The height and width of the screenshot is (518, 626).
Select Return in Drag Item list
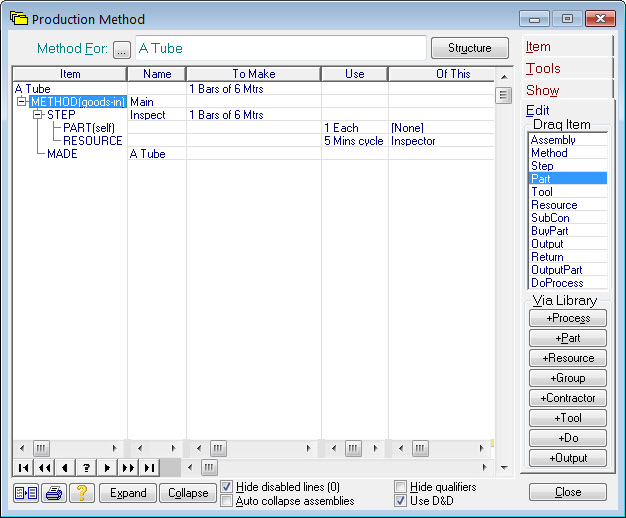tap(568, 257)
